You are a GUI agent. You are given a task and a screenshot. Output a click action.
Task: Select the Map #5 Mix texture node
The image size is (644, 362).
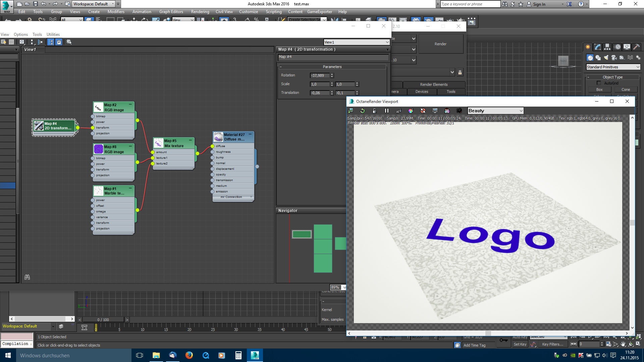173,143
